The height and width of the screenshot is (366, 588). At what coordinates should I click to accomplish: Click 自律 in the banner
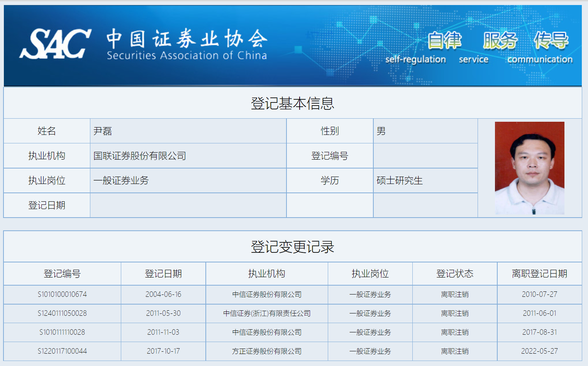coord(444,40)
